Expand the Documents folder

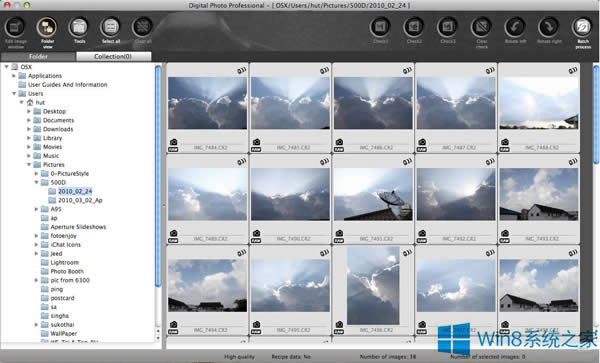point(29,120)
